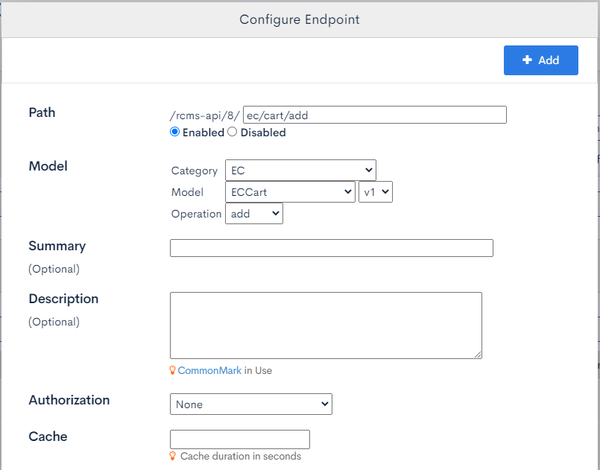Image resolution: width=600 pixels, height=470 pixels.
Task: Click the Configure Endpoint dialog title
Action: coord(300,20)
